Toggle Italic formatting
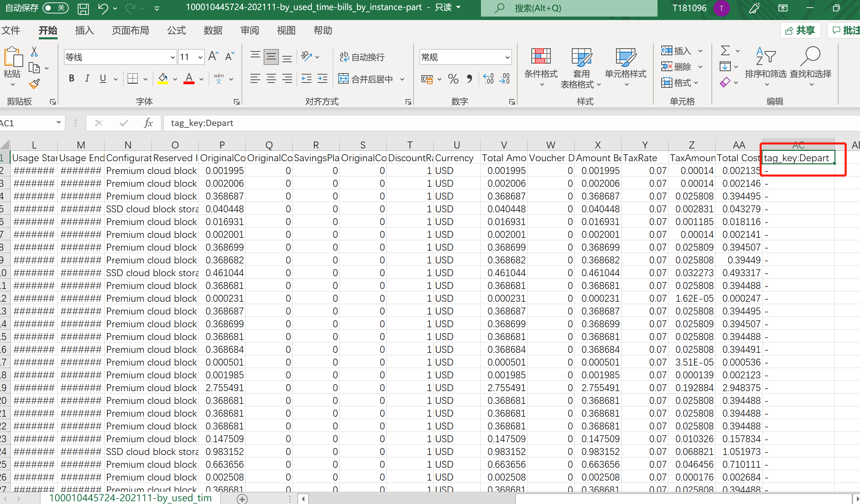This screenshot has height=504, width=860. [x=87, y=79]
